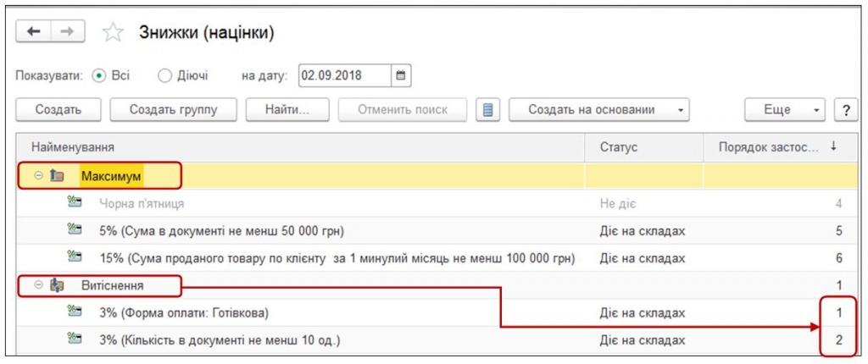Select the Діючі radio button
Screen dimensions: 868x364
(x=164, y=75)
